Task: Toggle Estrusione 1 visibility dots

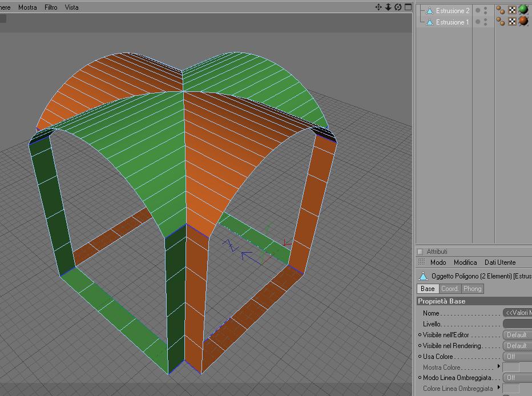Action: click(486, 22)
